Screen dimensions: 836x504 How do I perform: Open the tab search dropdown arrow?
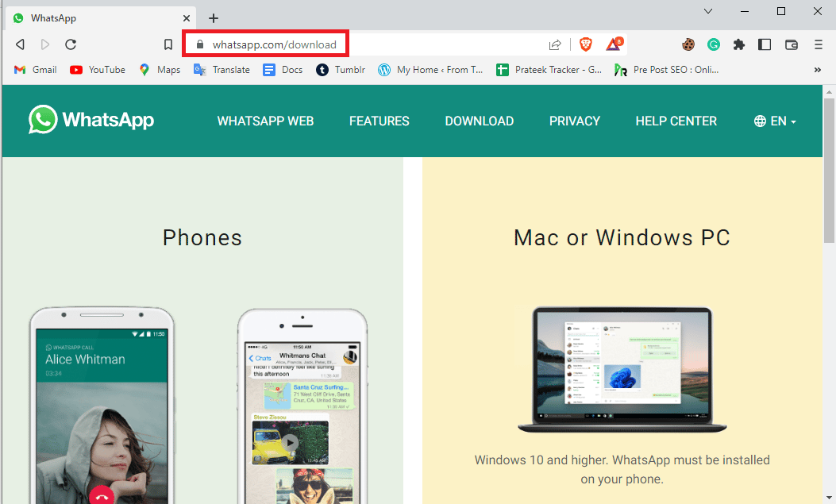coord(707,11)
